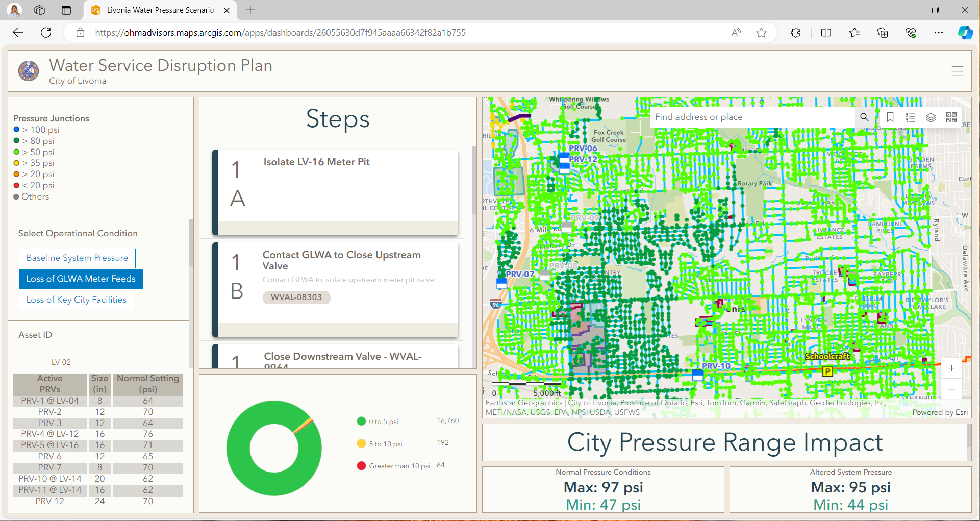Open Browser essentials heart icon
Screen dimensions: 980x521
pyautogui.click(x=911, y=33)
